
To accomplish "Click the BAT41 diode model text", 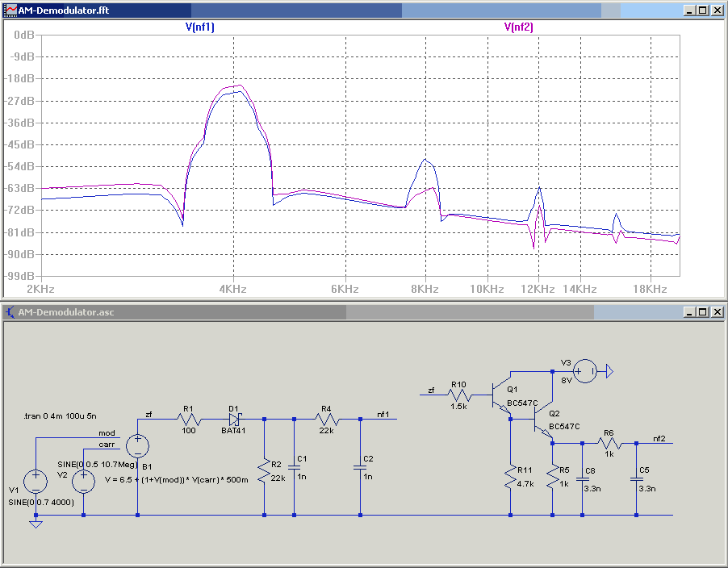I will pos(233,431).
